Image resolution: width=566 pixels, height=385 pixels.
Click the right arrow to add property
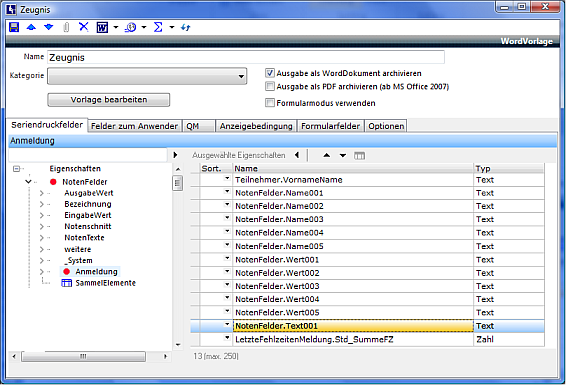175,155
